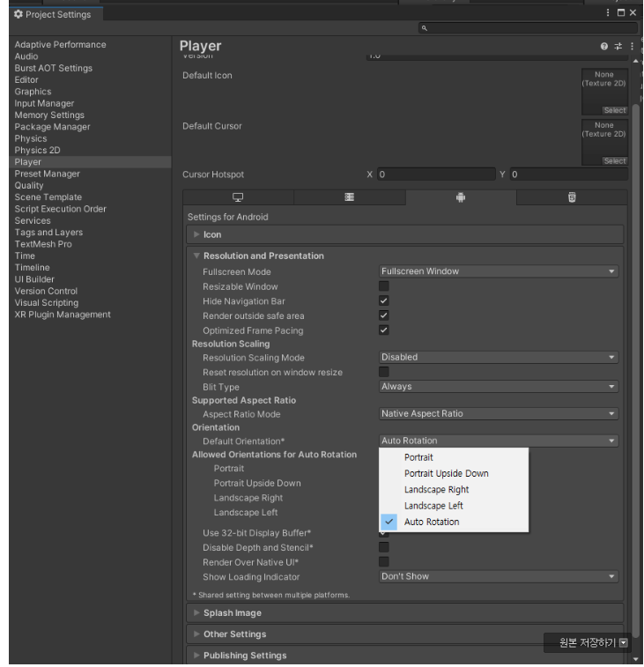Select the WebGL HTML5 platform tab
The height and width of the screenshot is (667, 644).
(572, 197)
